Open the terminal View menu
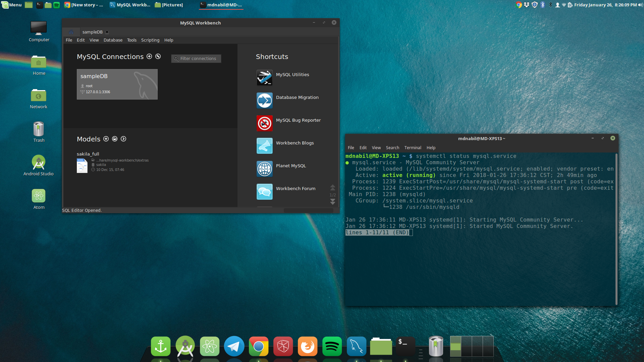This screenshot has height=362, width=644. (x=376, y=148)
